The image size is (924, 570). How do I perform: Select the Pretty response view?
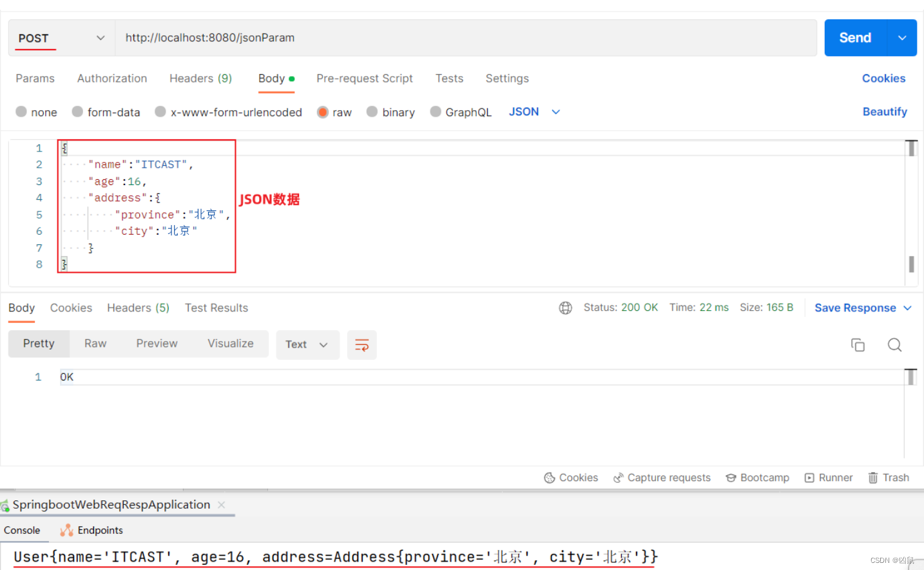[x=39, y=344]
